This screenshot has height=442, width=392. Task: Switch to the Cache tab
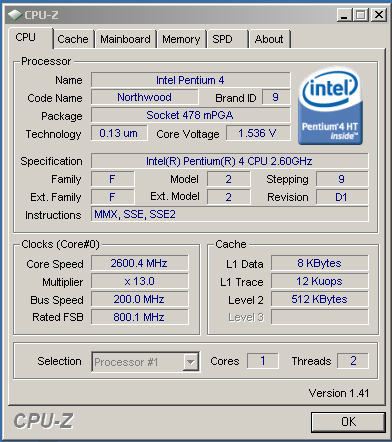74,39
